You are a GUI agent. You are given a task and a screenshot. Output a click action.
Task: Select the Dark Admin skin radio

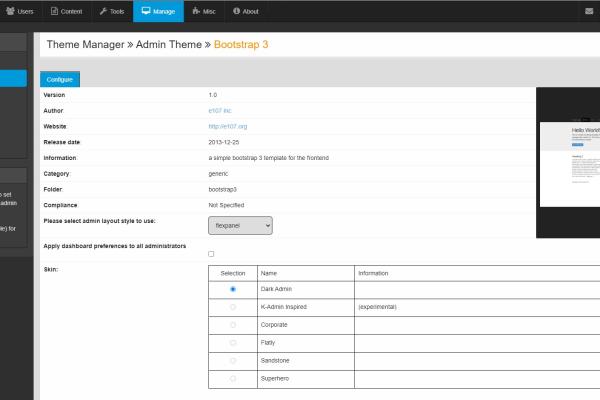pyautogui.click(x=233, y=289)
